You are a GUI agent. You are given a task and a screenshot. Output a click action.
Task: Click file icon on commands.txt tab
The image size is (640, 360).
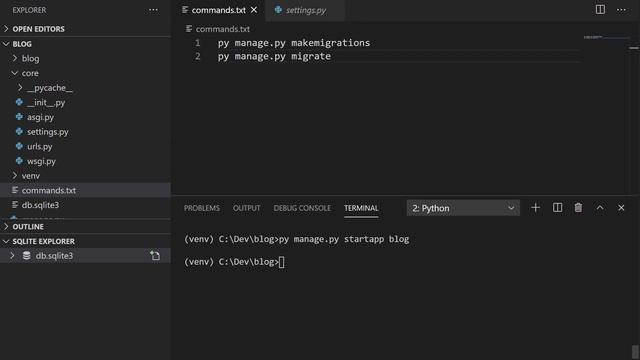pyautogui.click(x=185, y=10)
